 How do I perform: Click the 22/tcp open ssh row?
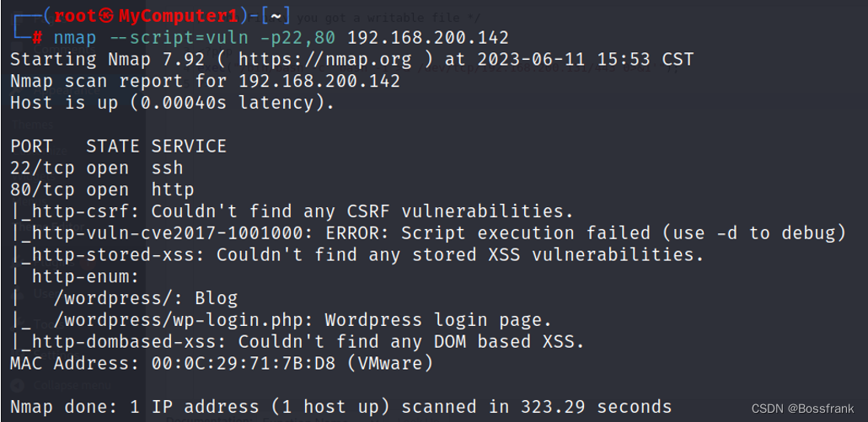(x=96, y=168)
